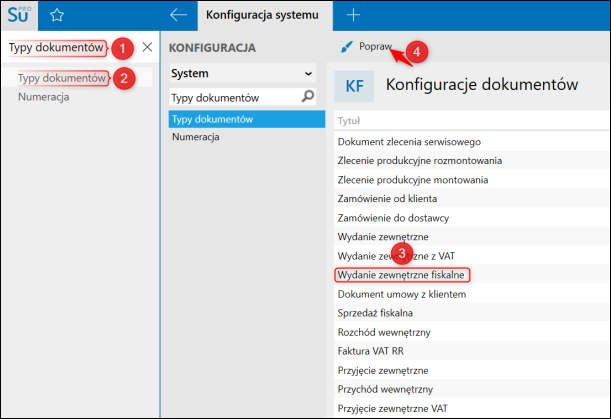This screenshot has width=611, height=419.
Task: Open a new tab with plus icon
Action: click(353, 15)
